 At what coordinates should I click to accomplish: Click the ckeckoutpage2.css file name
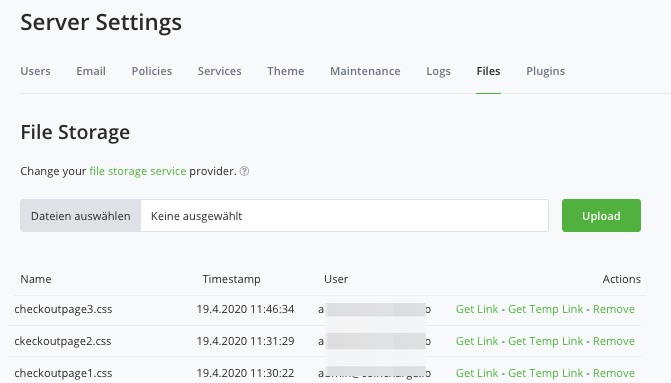tap(63, 341)
